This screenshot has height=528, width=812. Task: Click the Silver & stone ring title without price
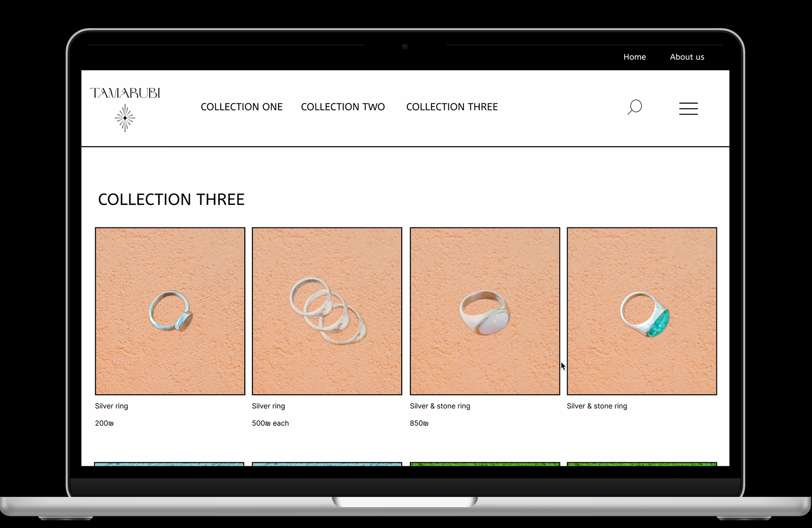pos(597,406)
